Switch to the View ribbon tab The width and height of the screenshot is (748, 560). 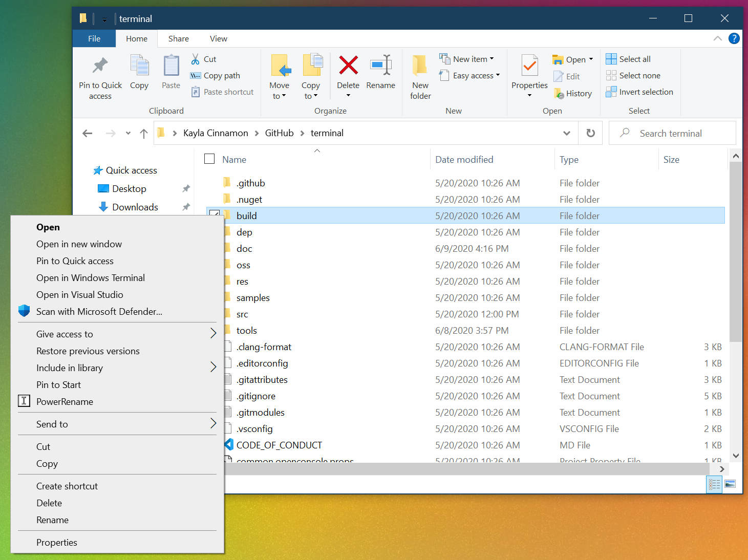[x=218, y=38]
